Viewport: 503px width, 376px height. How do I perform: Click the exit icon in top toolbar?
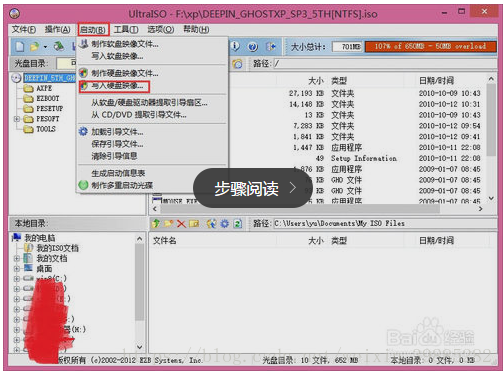click(x=271, y=47)
